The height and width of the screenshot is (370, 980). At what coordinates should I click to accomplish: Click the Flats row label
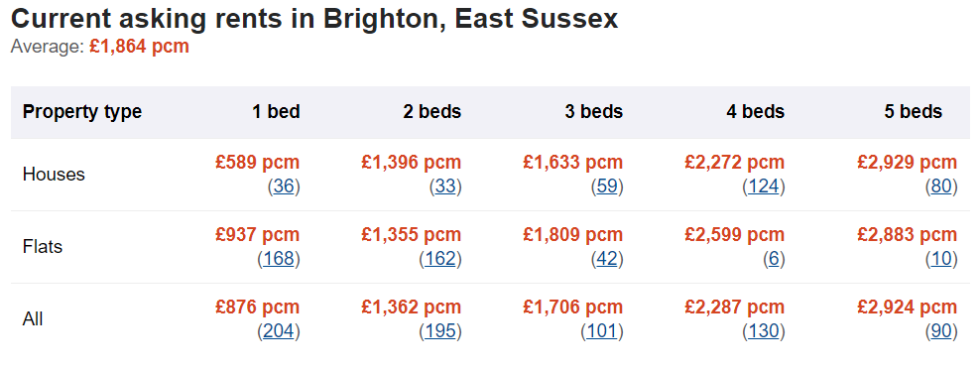point(43,247)
